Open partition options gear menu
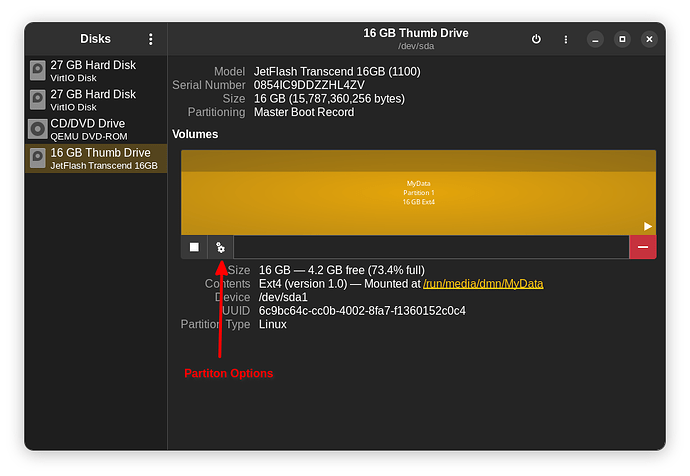Screen dimensions: 690x476 click(220, 247)
